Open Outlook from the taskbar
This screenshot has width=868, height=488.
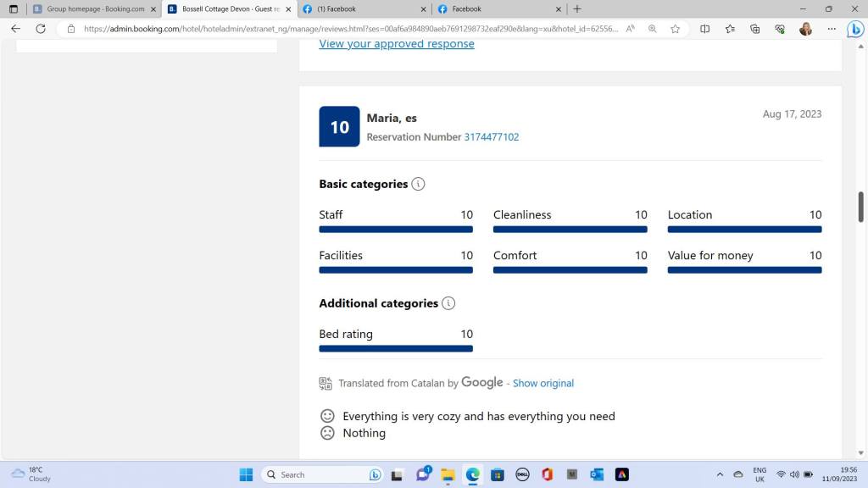click(x=597, y=474)
